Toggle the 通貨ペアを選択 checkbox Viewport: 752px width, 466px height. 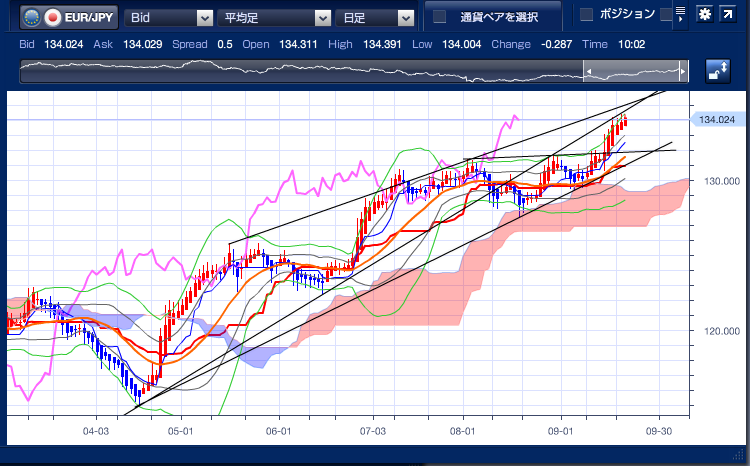(439, 17)
